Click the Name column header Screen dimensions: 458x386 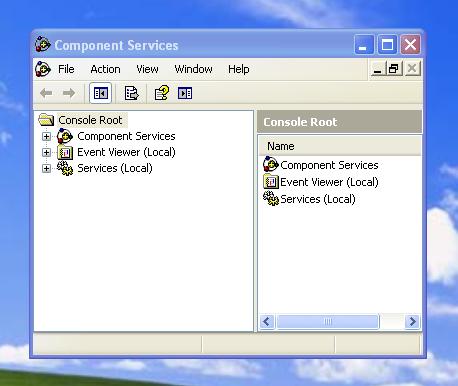pyautogui.click(x=340, y=146)
